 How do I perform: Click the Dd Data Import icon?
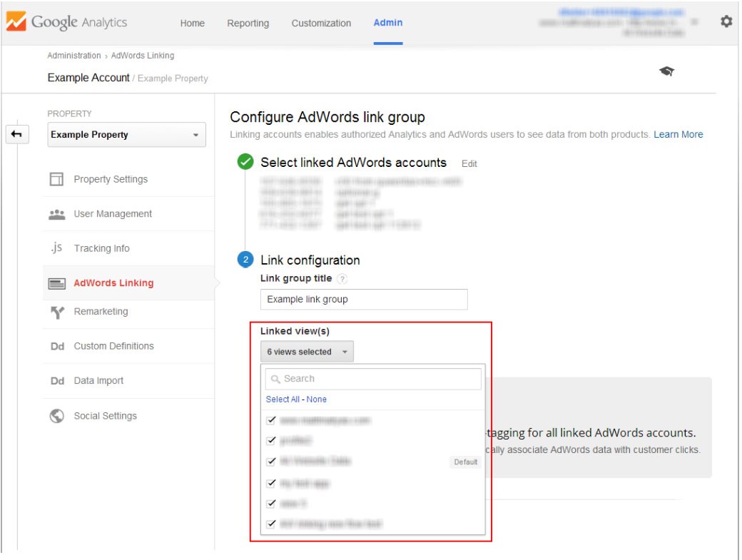pyautogui.click(x=57, y=381)
